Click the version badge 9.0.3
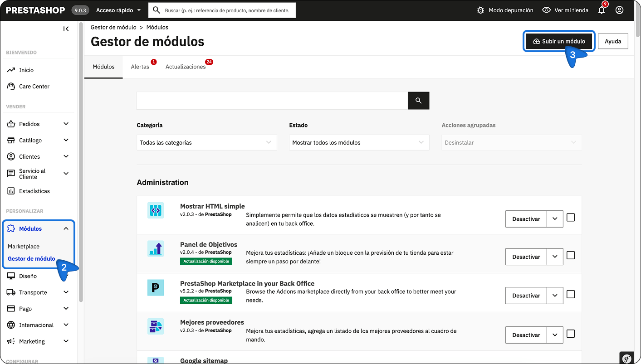Screen dimensions: 641x364 point(80,10)
